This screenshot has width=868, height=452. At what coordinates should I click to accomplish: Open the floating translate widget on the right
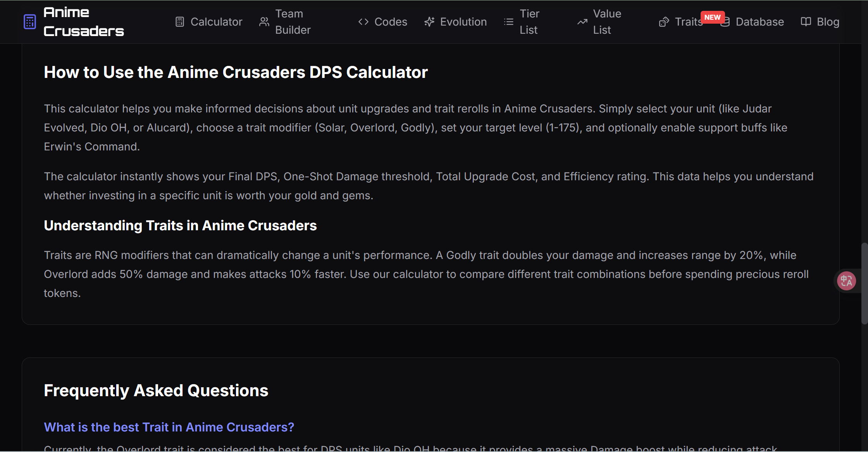[x=846, y=281]
